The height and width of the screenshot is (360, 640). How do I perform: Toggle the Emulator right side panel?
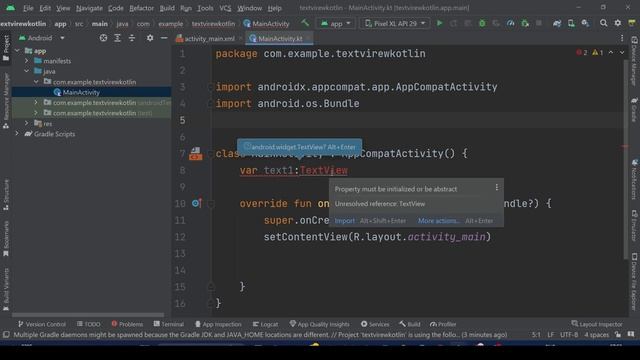point(634,226)
